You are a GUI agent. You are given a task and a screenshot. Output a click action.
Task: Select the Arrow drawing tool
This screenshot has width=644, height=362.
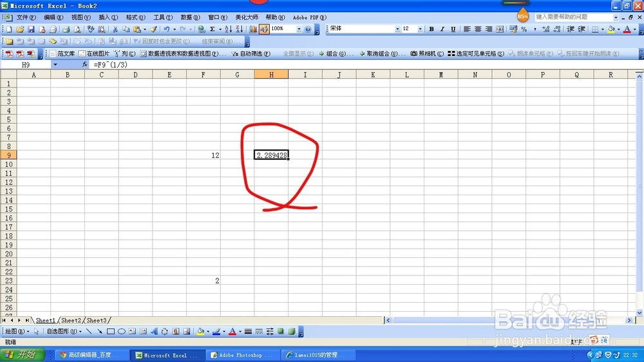(x=100, y=332)
